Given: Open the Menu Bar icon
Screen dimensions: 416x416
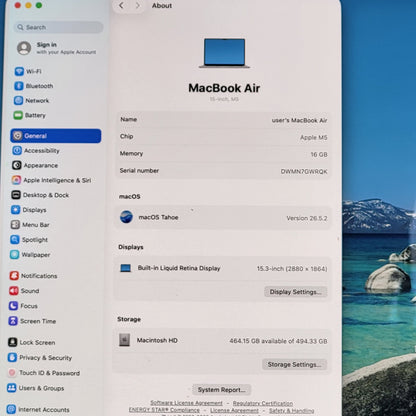Looking at the screenshot, I should (15, 225).
